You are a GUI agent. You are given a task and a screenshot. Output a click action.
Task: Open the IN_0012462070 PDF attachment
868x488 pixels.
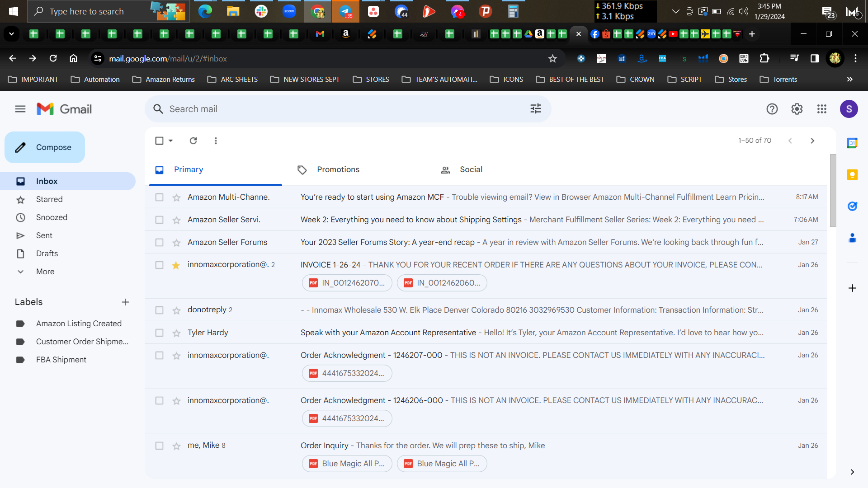point(347,283)
